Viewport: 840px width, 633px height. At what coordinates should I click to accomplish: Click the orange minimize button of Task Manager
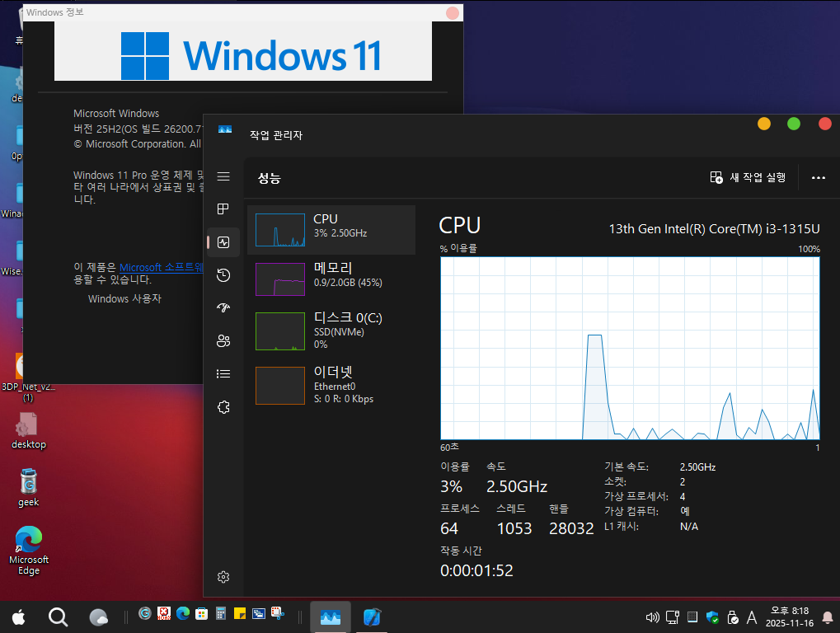(x=764, y=124)
